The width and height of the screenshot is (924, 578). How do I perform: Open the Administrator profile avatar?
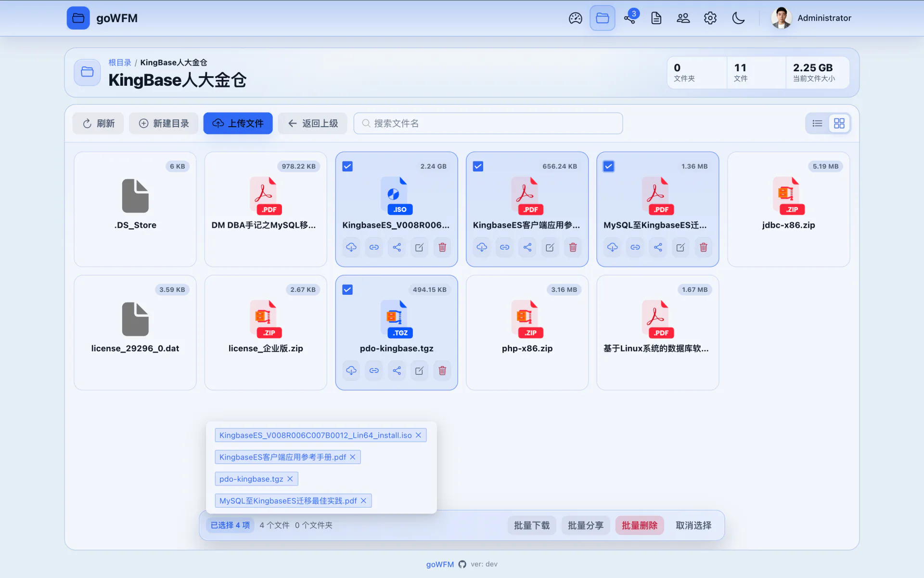click(781, 18)
